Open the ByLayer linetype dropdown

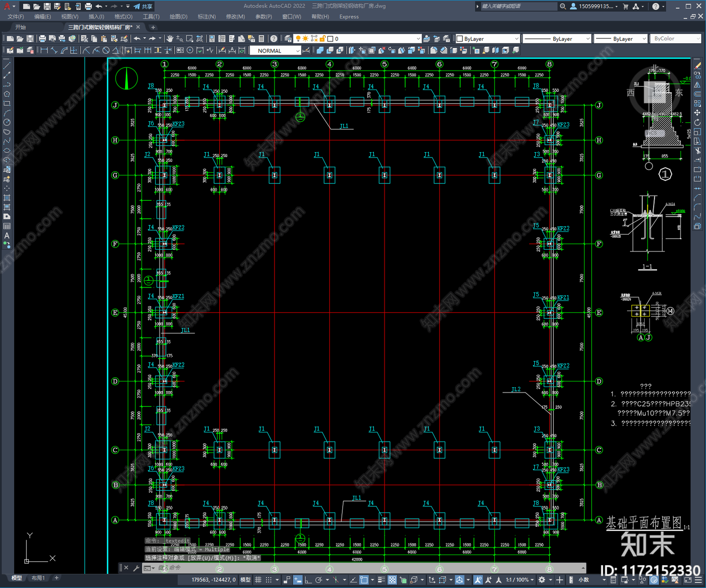pyautogui.click(x=557, y=39)
